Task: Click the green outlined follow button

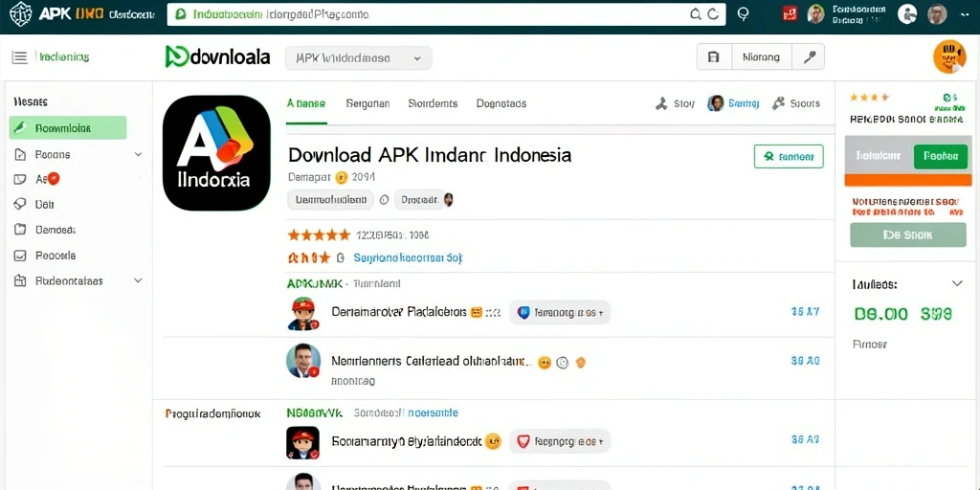Action: coord(789,156)
